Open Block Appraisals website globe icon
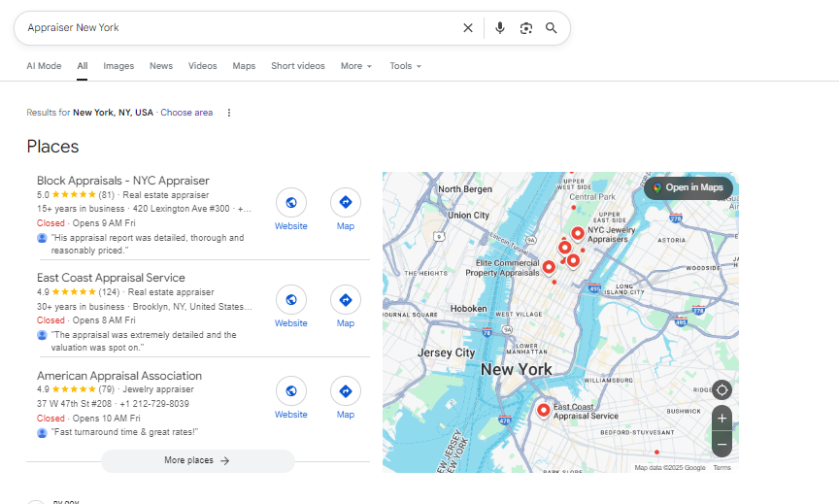The image size is (839, 504). [x=290, y=203]
